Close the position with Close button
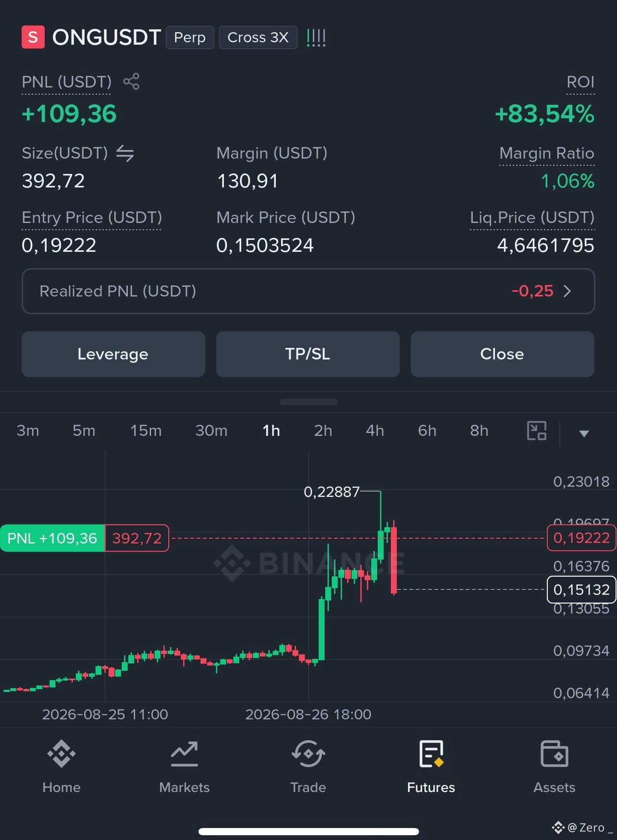 click(503, 354)
